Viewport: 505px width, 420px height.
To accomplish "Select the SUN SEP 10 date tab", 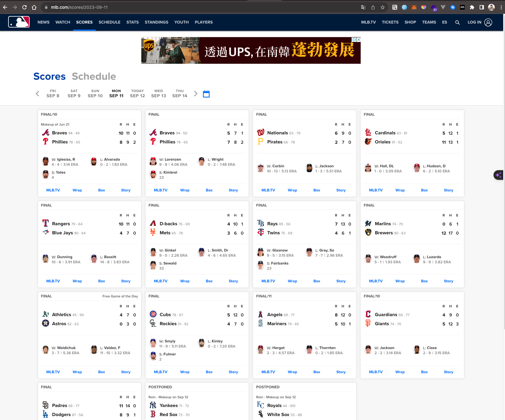I will [95, 94].
